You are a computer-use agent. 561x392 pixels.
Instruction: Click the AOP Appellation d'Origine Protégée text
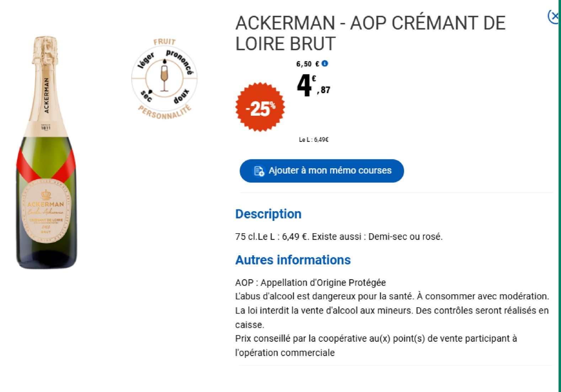pyautogui.click(x=310, y=283)
